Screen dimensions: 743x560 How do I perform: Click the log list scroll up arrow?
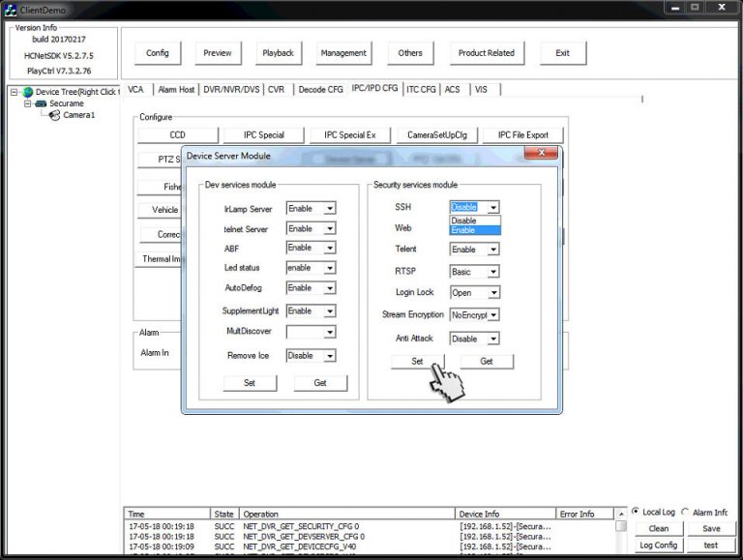click(x=621, y=514)
